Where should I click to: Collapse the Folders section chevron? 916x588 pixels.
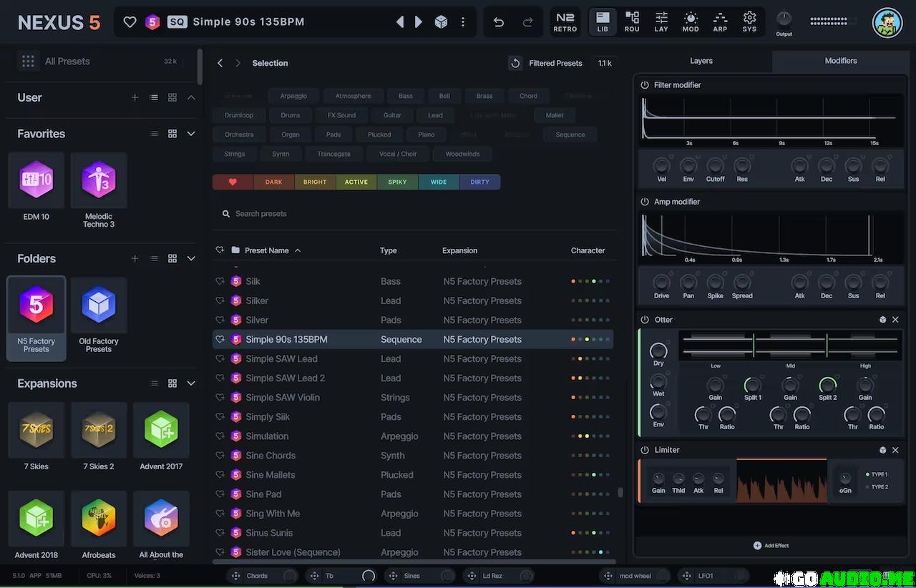click(191, 258)
